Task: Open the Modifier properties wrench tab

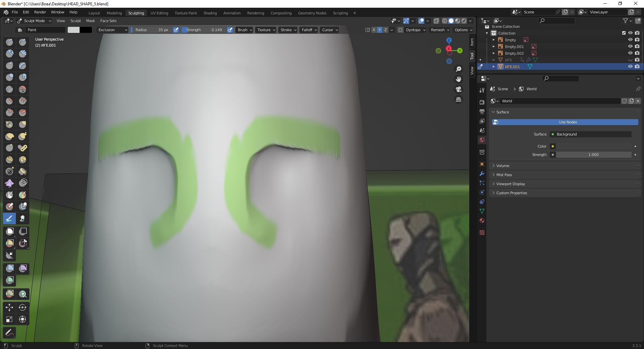Action: tap(482, 173)
